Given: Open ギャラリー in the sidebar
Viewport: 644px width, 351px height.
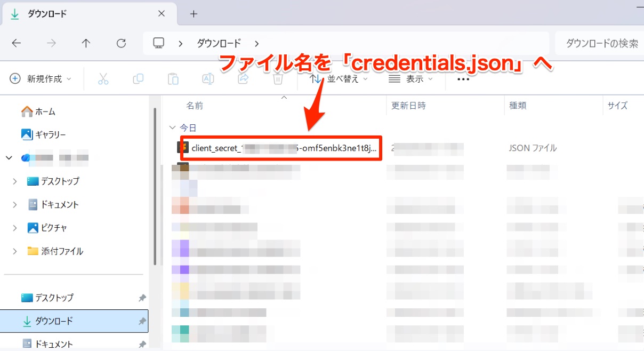Looking at the screenshot, I should [x=51, y=134].
